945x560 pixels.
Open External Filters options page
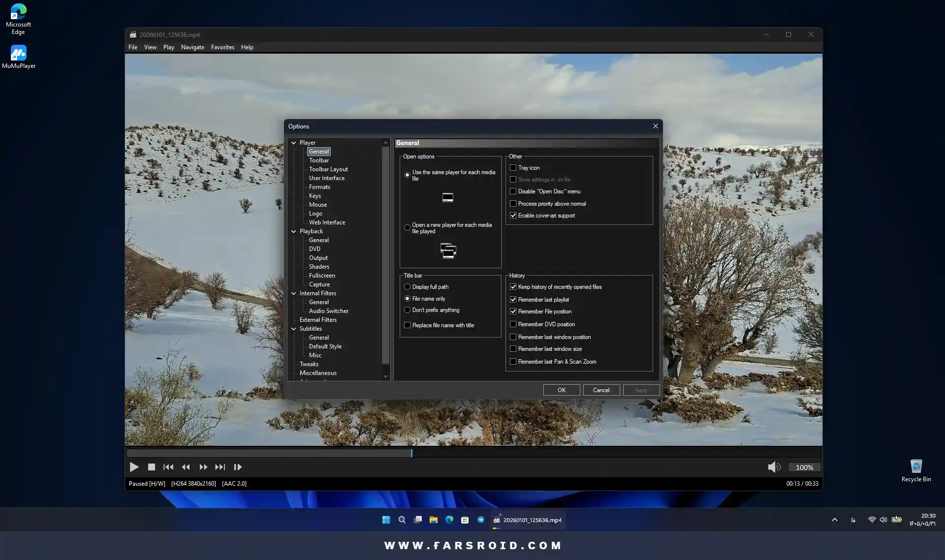point(318,320)
